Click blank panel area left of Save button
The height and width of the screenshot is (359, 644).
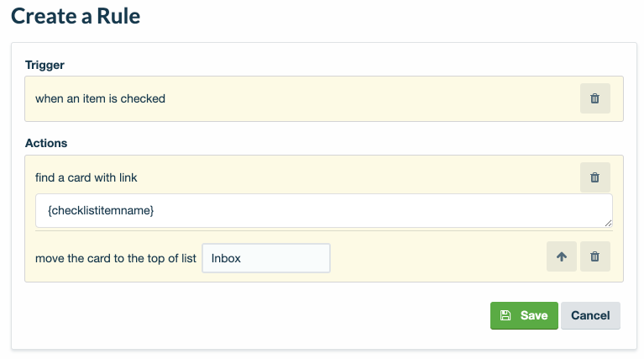pyautogui.click(x=252, y=316)
